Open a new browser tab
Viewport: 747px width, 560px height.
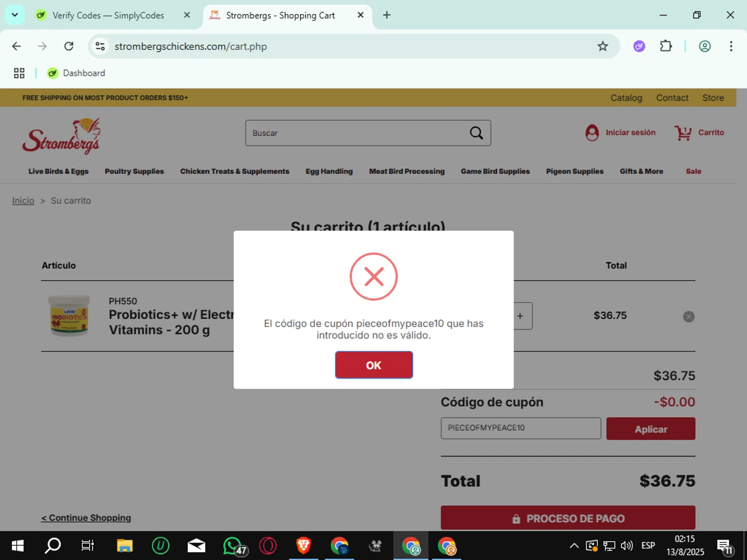coord(386,15)
